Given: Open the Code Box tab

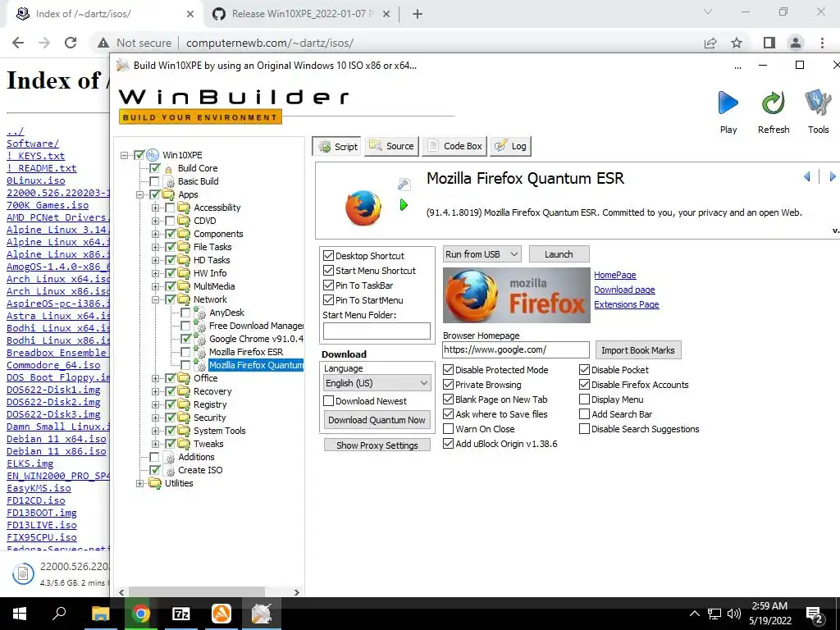Looking at the screenshot, I should [454, 146].
